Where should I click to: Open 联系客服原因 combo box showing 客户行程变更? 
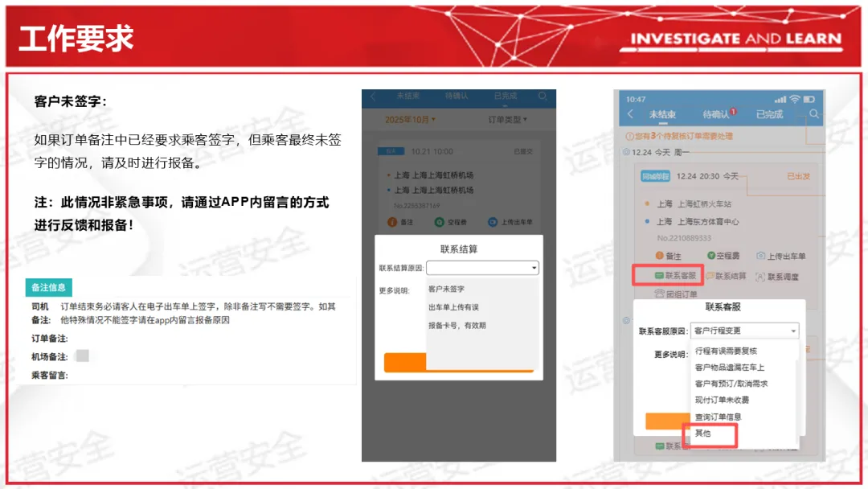[744, 331]
